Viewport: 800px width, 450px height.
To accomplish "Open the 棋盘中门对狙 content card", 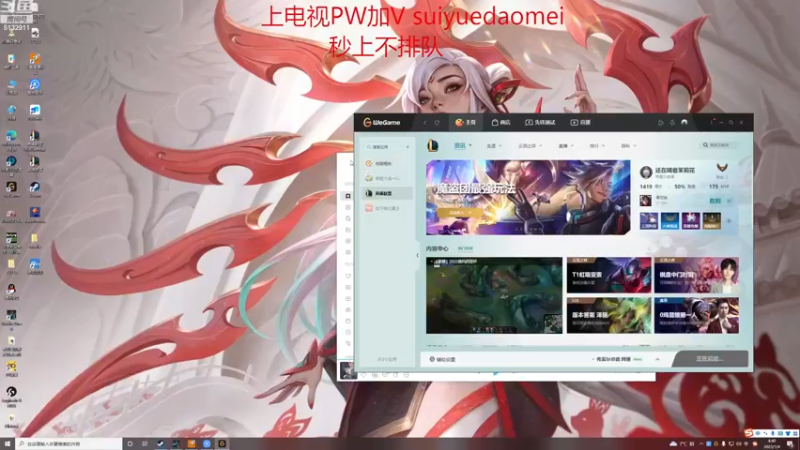I will pos(696,275).
